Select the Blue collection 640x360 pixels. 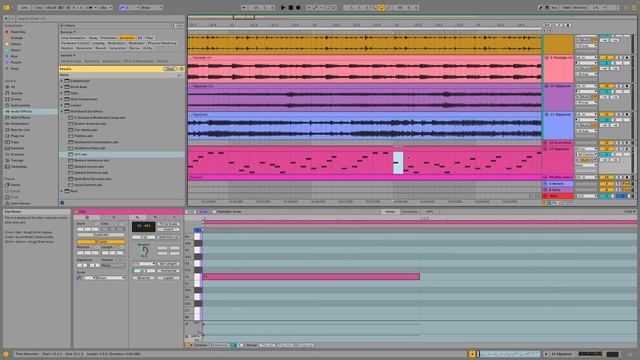click(14, 56)
